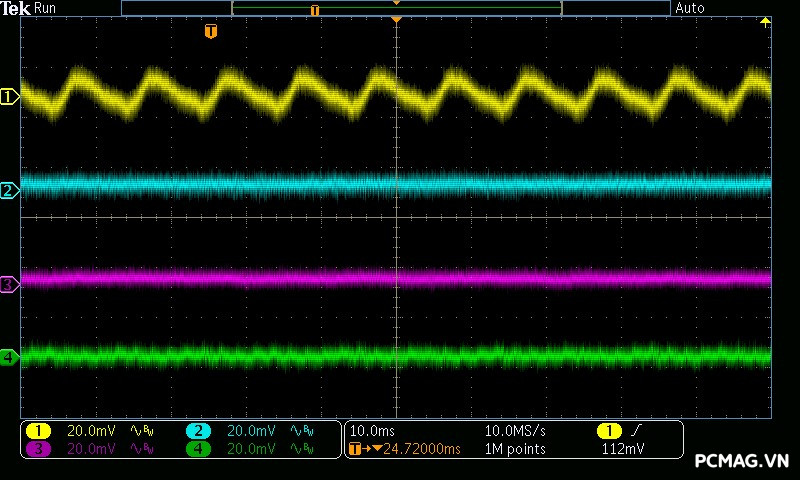Click the 10.0MS/s sample rate readout
The width and height of the screenshot is (800, 480).
coord(515,431)
